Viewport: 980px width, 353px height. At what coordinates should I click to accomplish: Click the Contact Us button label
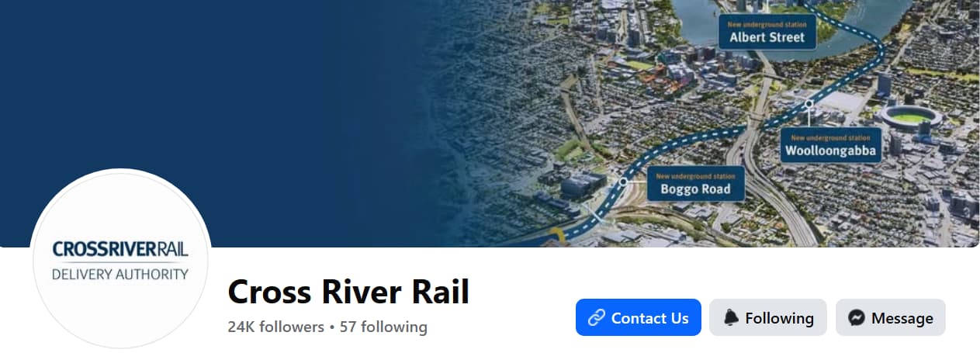650,318
